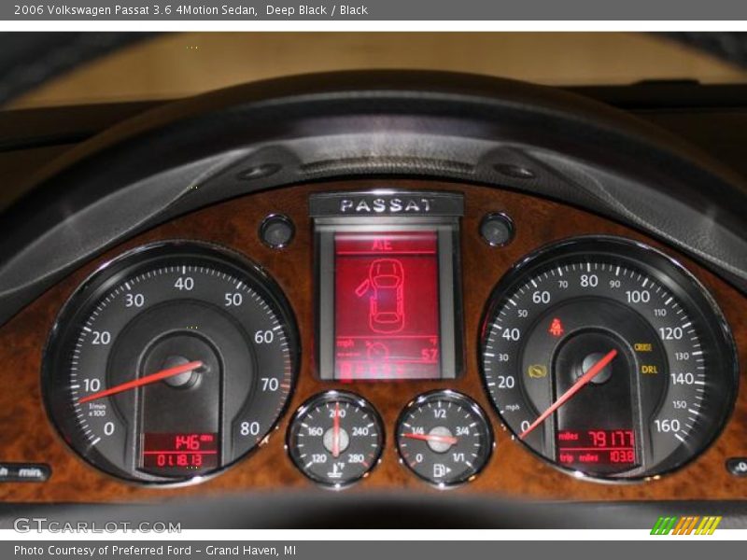The image size is (747, 560).
Task: Click the orange DRL indicator light
Action: pos(649,370)
